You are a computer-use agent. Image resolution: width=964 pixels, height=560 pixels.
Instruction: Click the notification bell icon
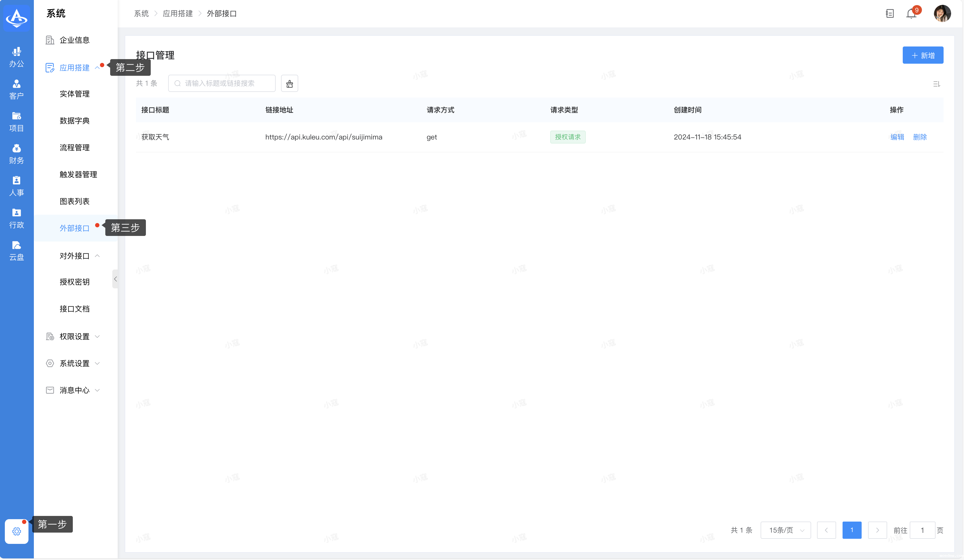coord(912,14)
